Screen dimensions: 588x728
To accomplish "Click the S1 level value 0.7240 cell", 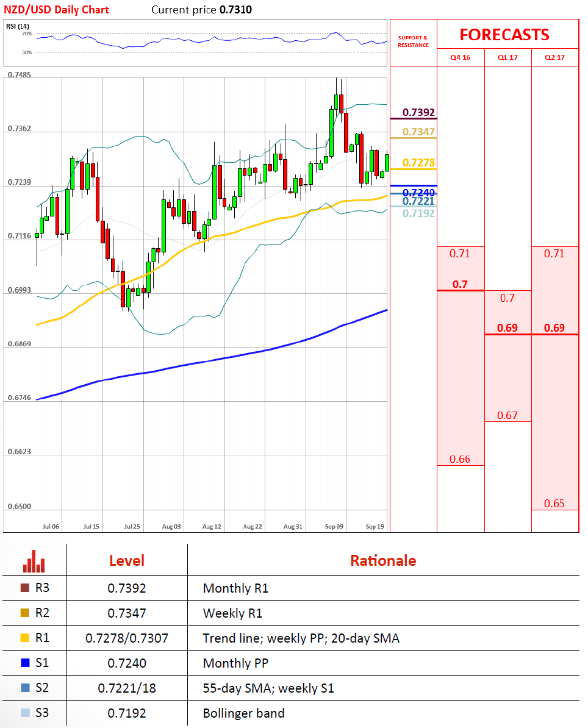I will tap(127, 663).
